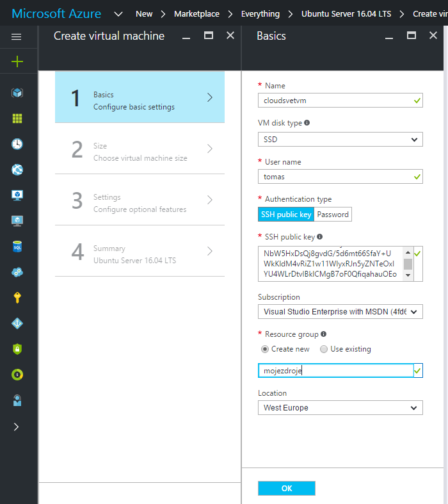Go to New in breadcrumb
The image size is (448, 504).
click(x=144, y=14)
